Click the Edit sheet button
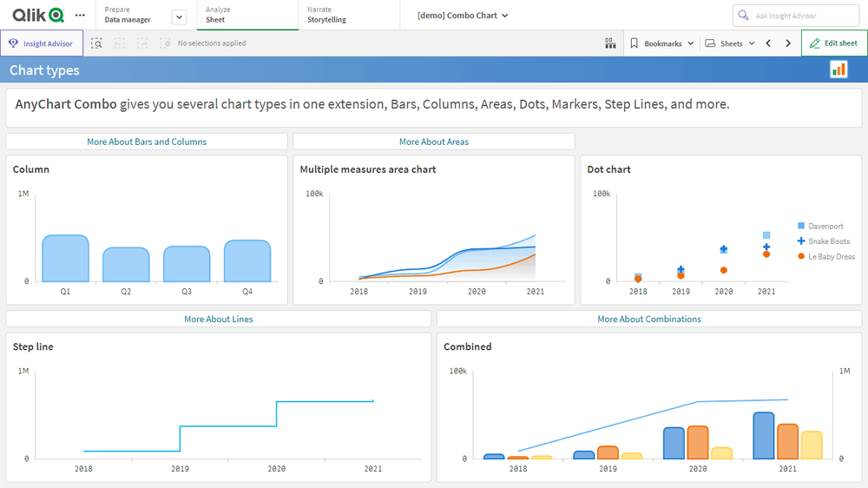 click(834, 43)
